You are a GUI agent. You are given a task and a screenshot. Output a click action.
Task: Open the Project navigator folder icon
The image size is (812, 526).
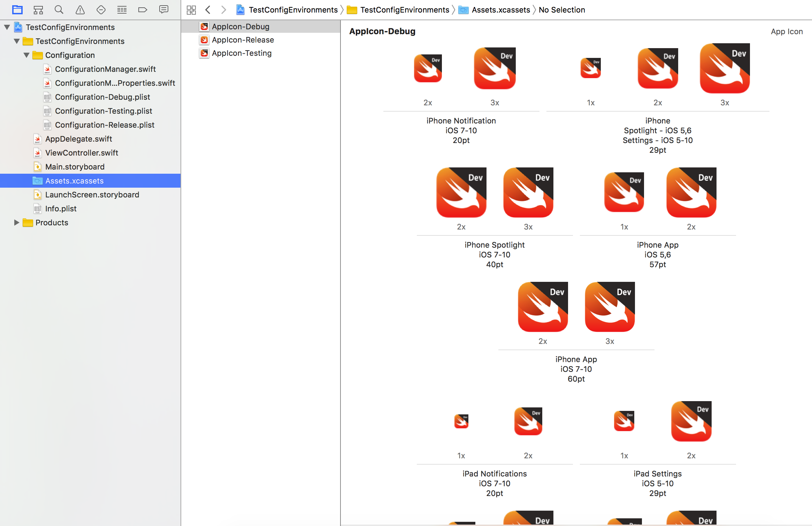point(17,10)
